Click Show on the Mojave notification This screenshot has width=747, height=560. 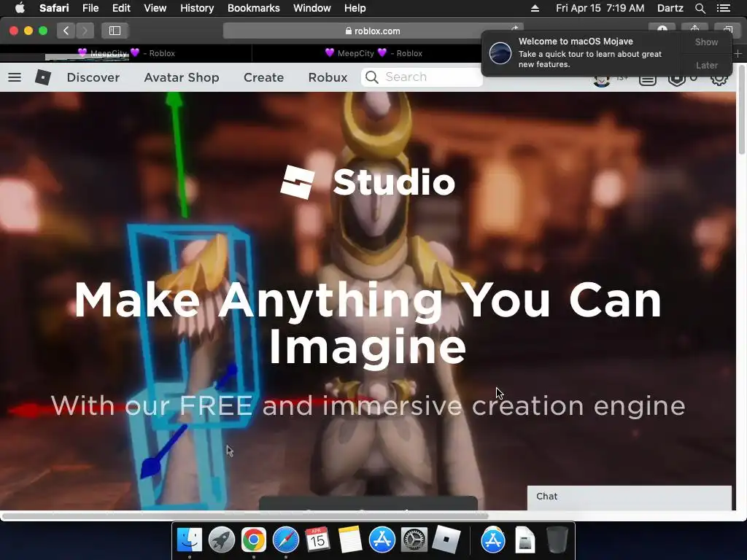706,42
